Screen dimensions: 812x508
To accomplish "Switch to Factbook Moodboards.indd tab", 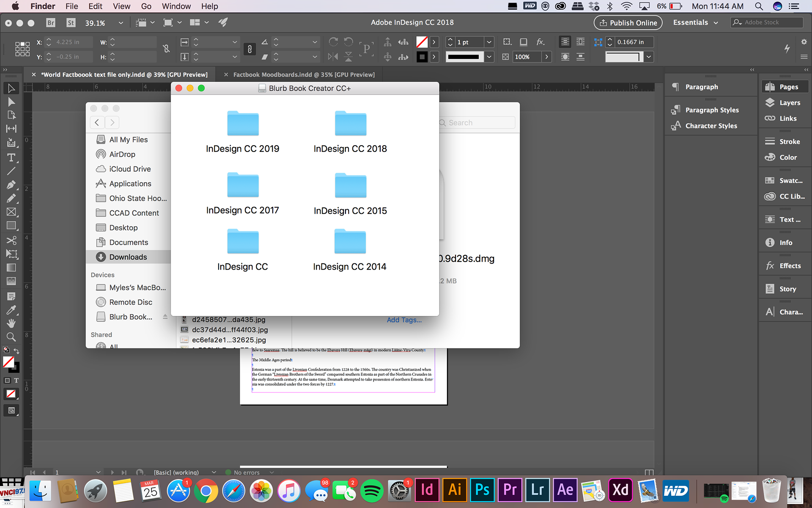I will [x=304, y=75].
